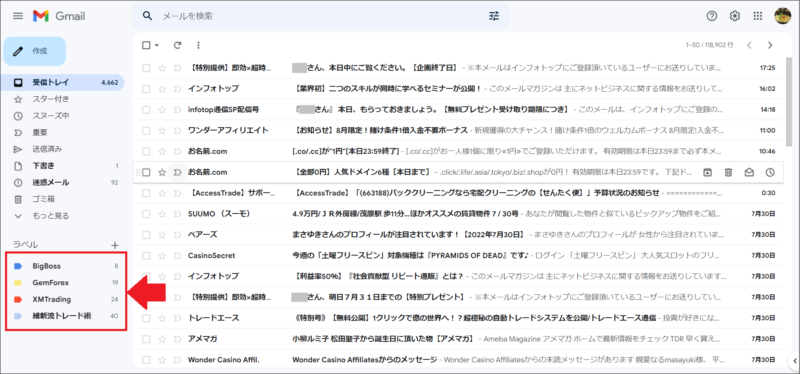Mark the hovered お名前.com email as unread
Image resolution: width=800 pixels, height=374 pixels.
(x=749, y=172)
